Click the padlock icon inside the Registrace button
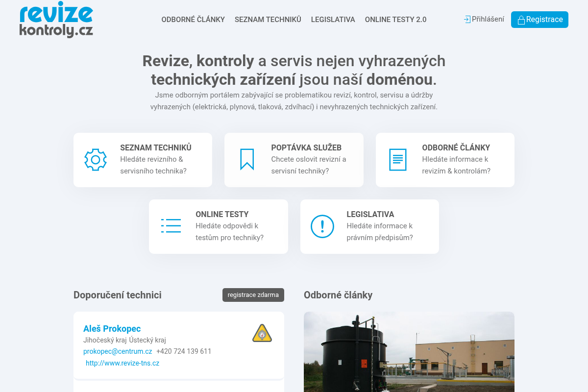 521,20
